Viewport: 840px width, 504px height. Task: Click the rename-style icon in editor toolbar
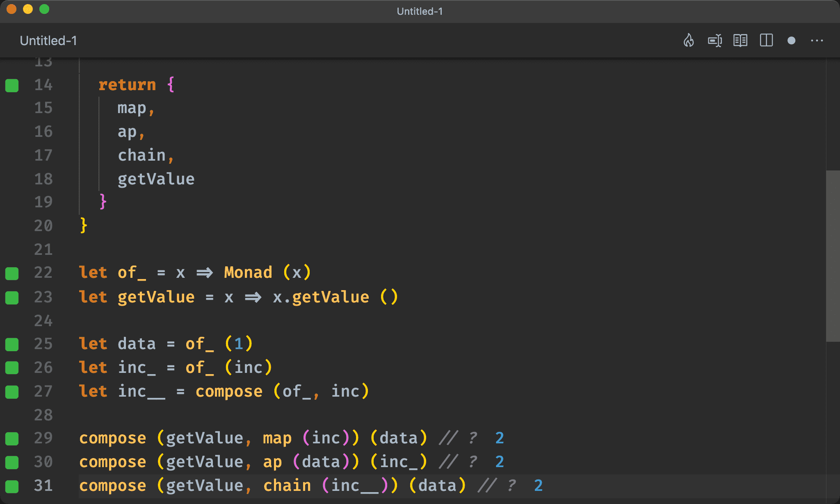pyautogui.click(x=715, y=41)
